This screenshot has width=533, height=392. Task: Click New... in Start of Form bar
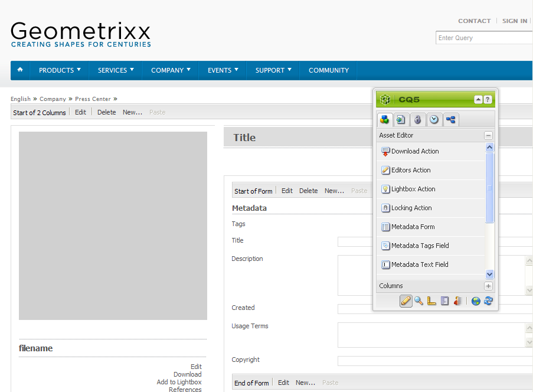click(334, 191)
